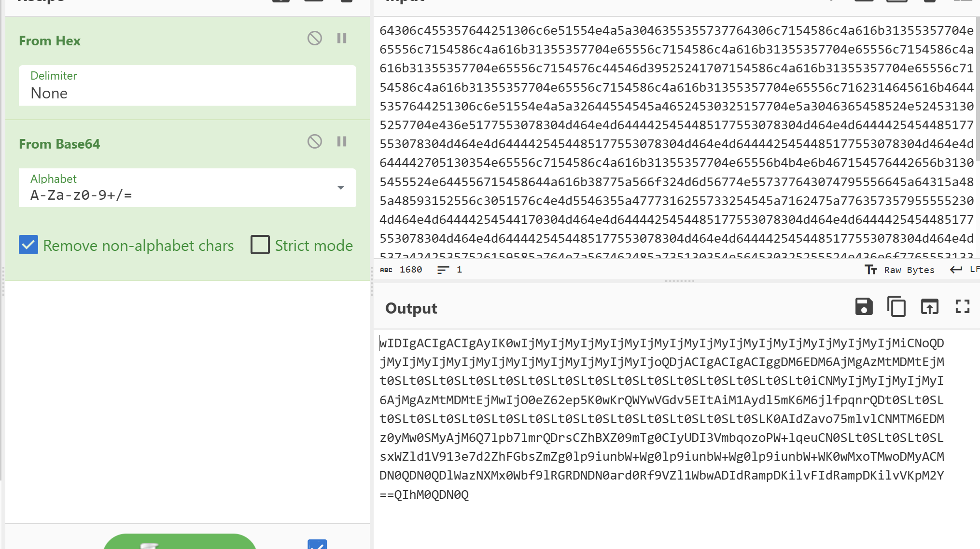Uncheck Remove non-alphabet chars
The height and width of the screenshot is (549, 980).
tap(28, 245)
